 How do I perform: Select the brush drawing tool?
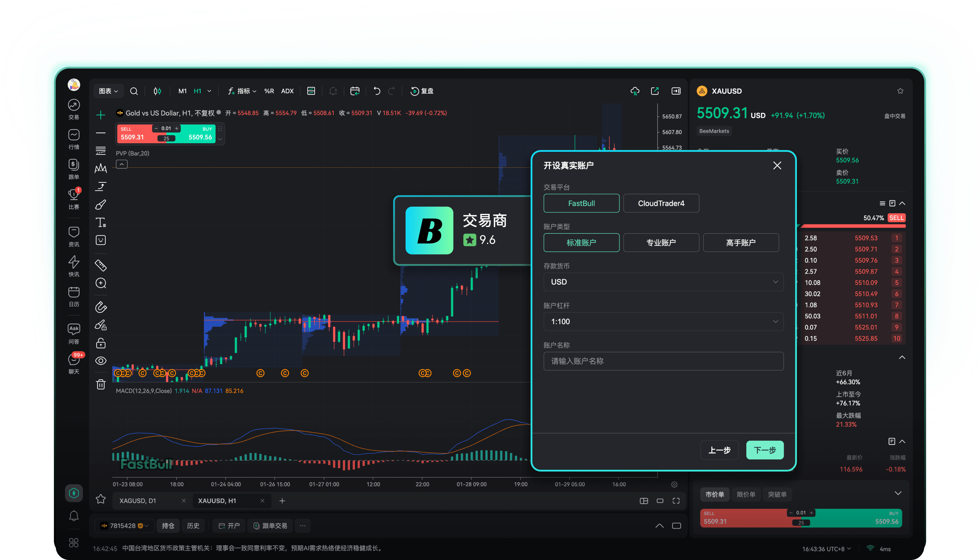point(100,205)
